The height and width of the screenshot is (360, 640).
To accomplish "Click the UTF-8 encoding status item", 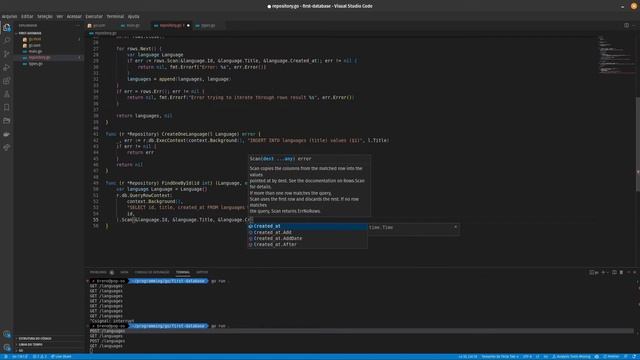I will tap(527, 357).
